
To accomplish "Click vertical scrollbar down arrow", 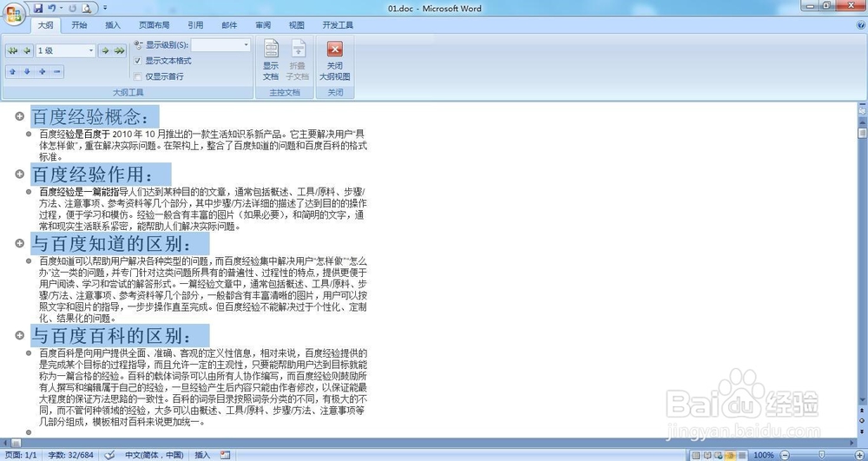I will pyautogui.click(x=862, y=401).
